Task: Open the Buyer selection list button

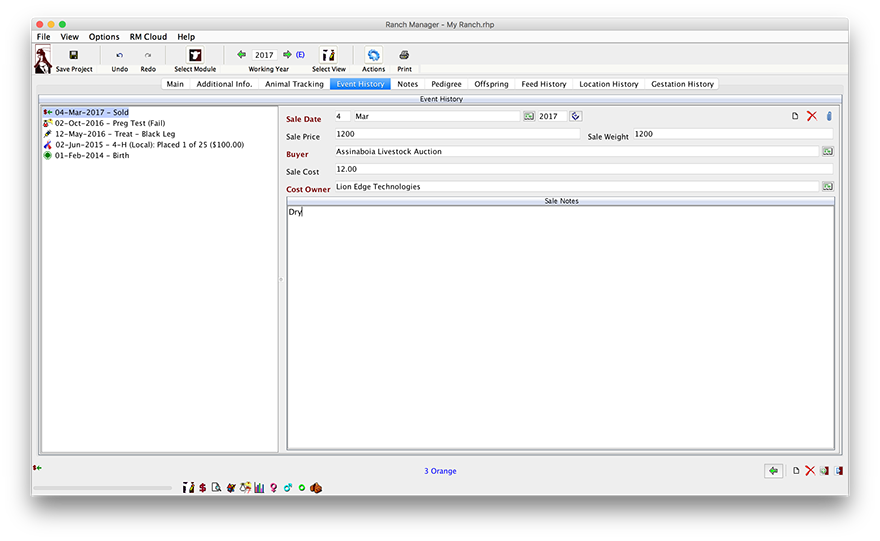Action: (x=827, y=152)
